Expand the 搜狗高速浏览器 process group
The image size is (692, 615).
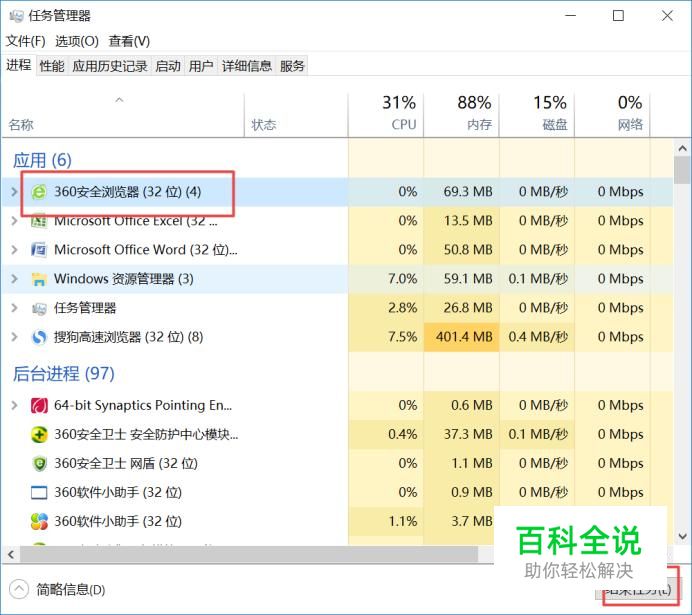pos(14,337)
